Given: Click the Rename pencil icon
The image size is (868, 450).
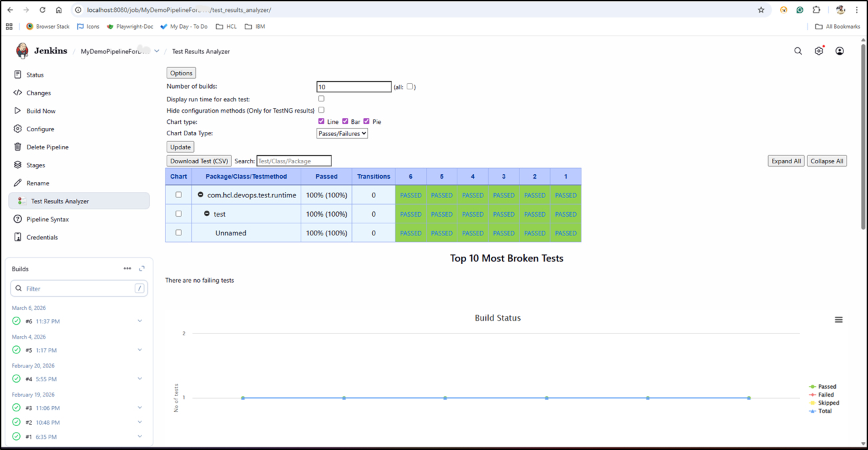Looking at the screenshot, I should click(18, 183).
